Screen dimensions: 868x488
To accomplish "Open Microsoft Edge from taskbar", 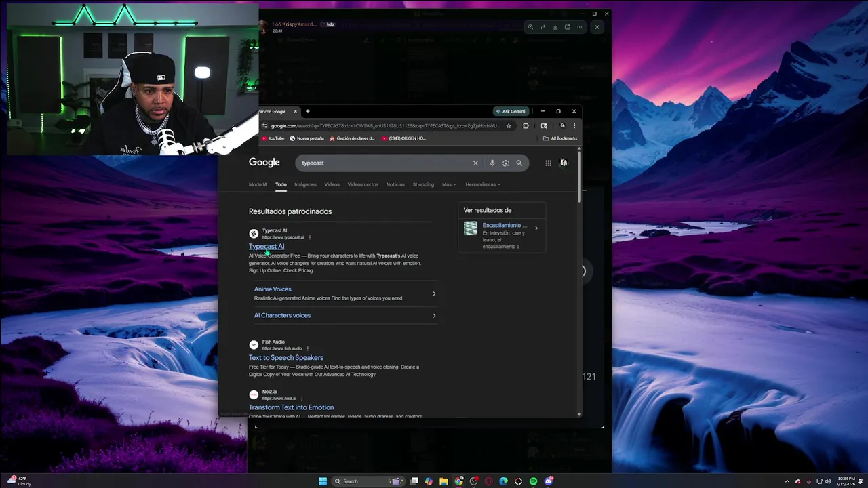I will point(503,481).
